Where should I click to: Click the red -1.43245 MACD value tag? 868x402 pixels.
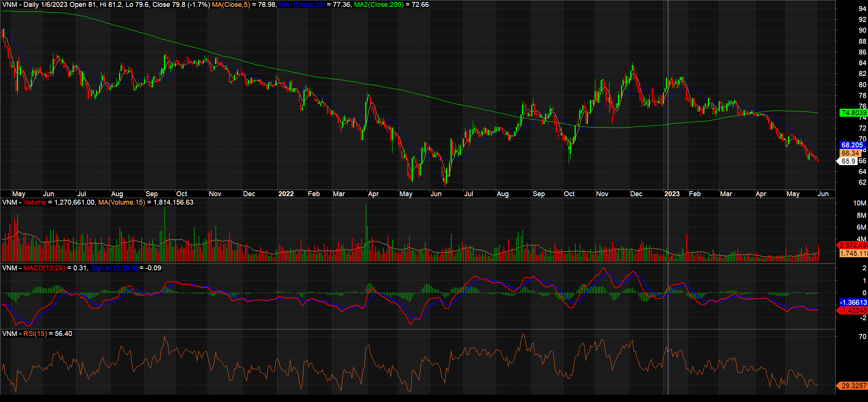point(852,310)
